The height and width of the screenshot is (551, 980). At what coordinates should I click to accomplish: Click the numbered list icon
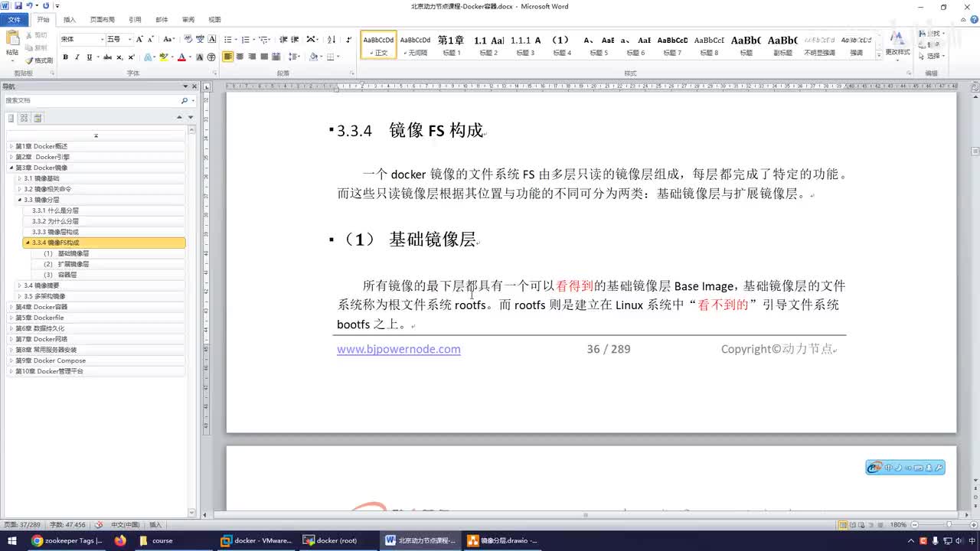tap(246, 39)
